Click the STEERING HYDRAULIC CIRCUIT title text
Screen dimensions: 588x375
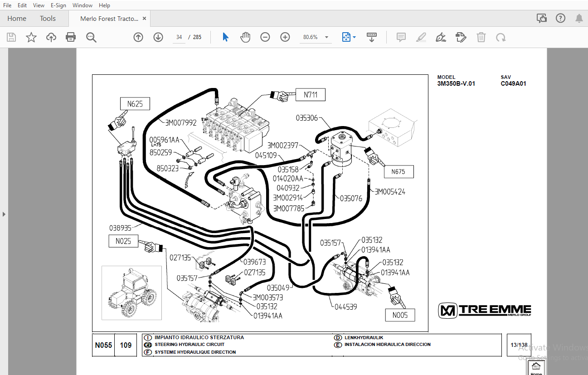pos(190,345)
